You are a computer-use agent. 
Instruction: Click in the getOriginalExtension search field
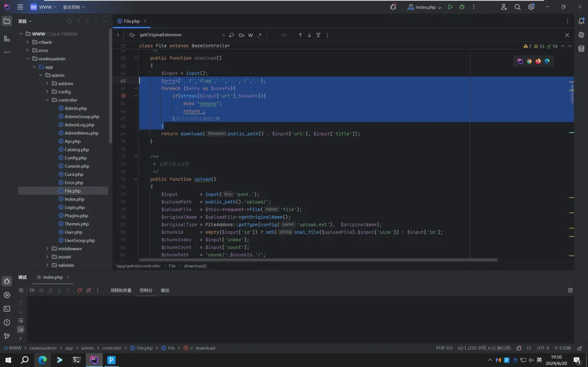[179, 35]
